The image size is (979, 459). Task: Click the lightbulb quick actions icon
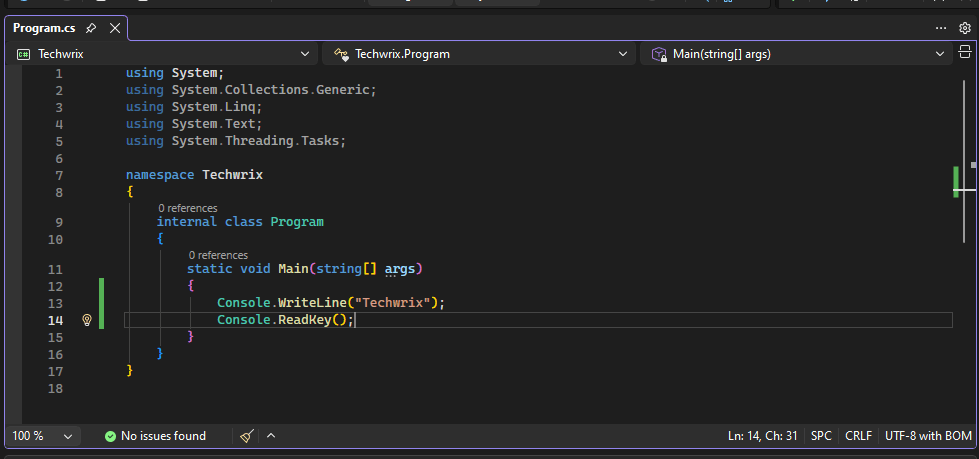coord(87,320)
